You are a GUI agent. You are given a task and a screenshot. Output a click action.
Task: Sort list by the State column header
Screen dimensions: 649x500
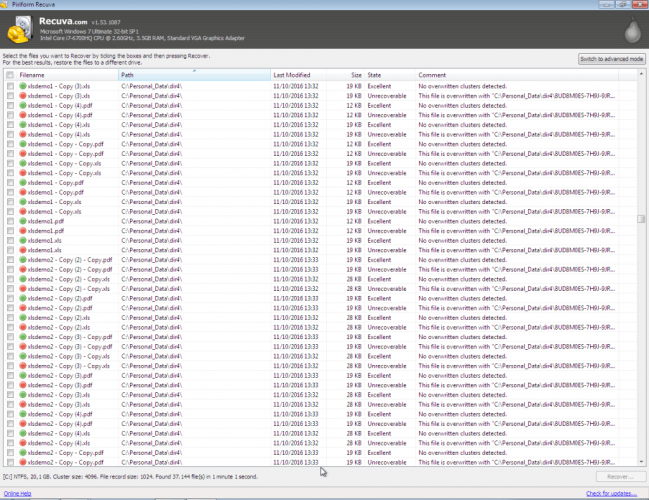coord(390,75)
